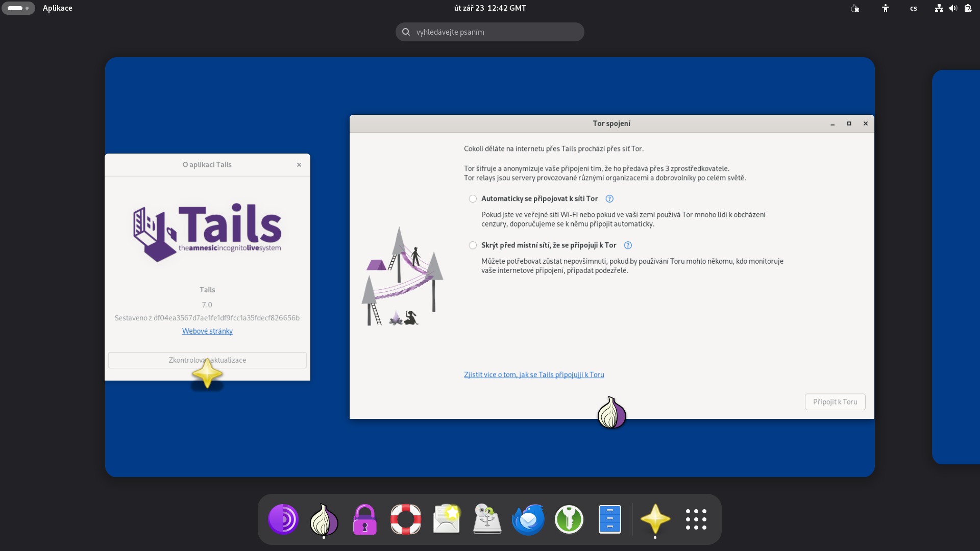Open Tails Installer icon in dock
The image size is (980, 551).
click(x=487, y=519)
